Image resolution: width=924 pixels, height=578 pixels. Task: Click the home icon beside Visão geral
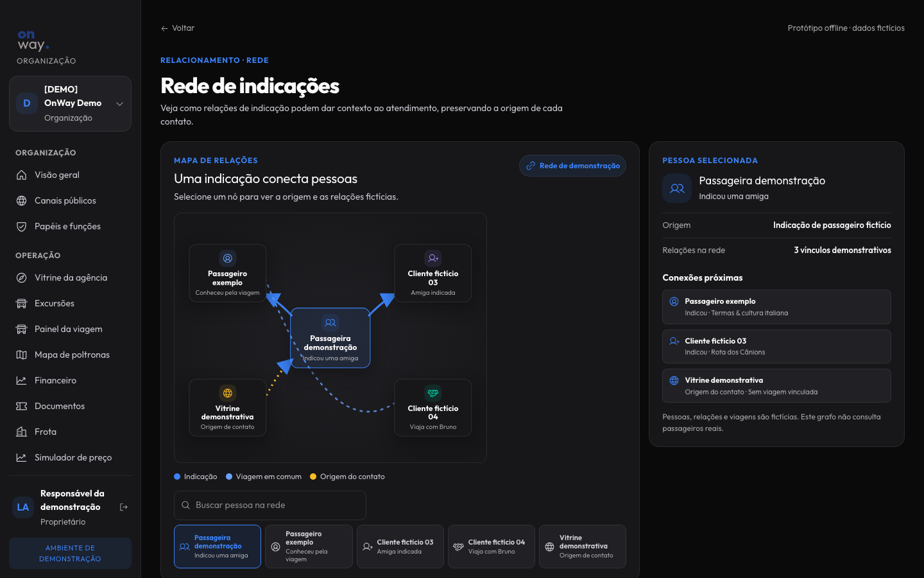[x=21, y=175]
